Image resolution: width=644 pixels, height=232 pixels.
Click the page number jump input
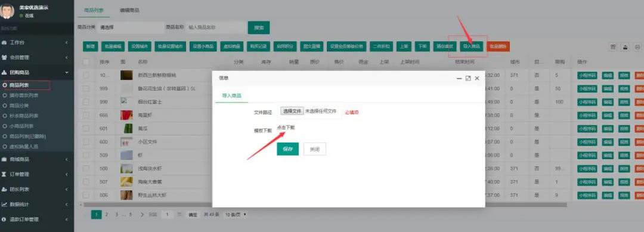[167, 214]
